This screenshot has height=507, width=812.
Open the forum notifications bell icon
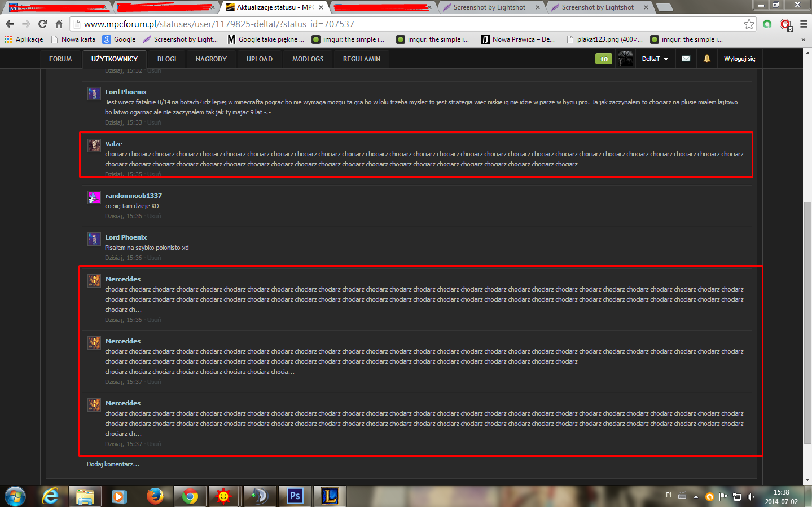(706, 59)
